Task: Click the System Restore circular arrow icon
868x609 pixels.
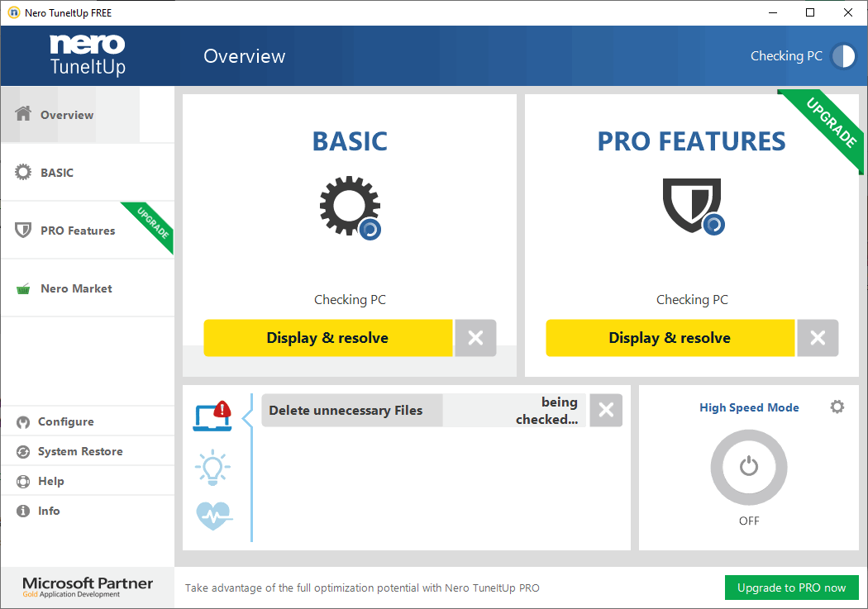Action: pos(23,452)
